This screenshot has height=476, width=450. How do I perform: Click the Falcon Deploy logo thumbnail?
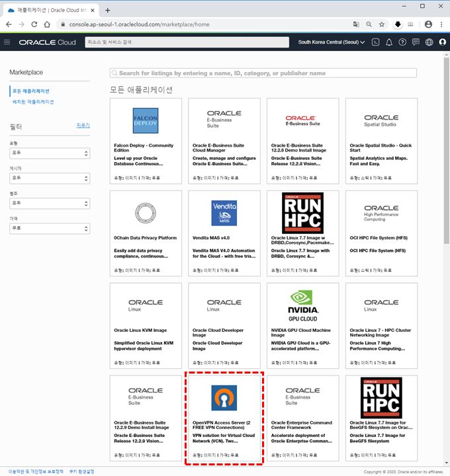(146, 120)
